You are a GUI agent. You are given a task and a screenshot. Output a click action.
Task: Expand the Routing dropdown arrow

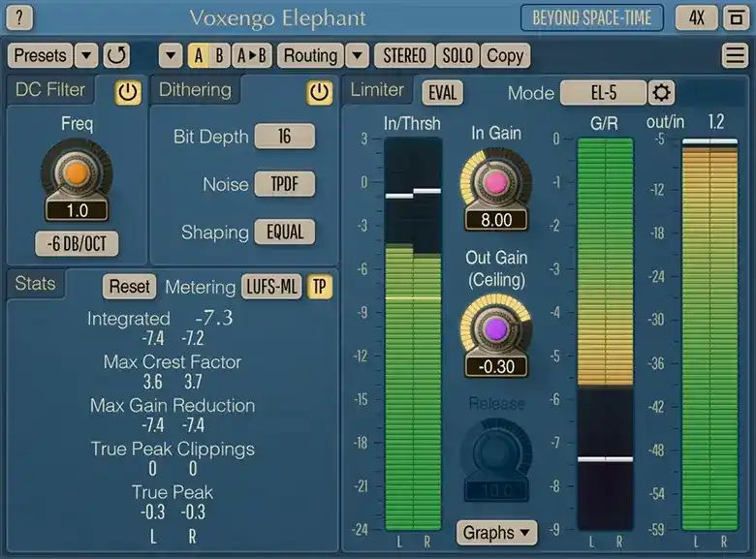click(358, 55)
